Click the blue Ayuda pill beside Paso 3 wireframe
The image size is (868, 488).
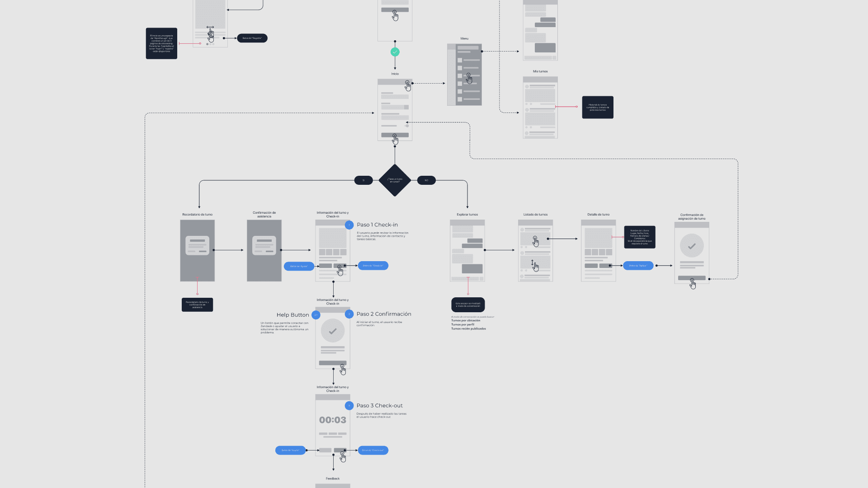(x=290, y=450)
